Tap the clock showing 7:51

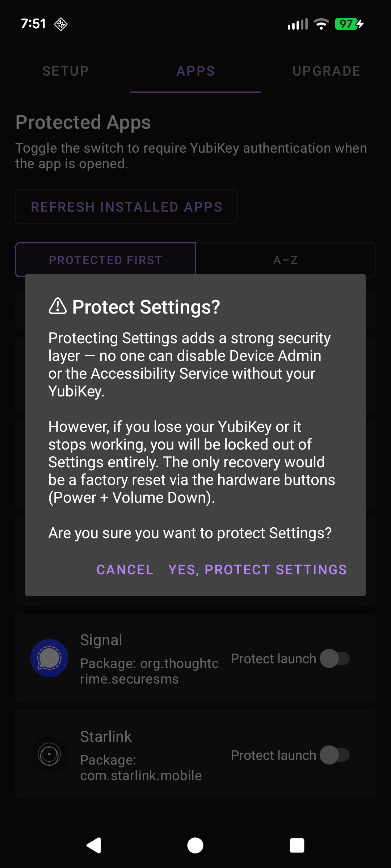34,24
